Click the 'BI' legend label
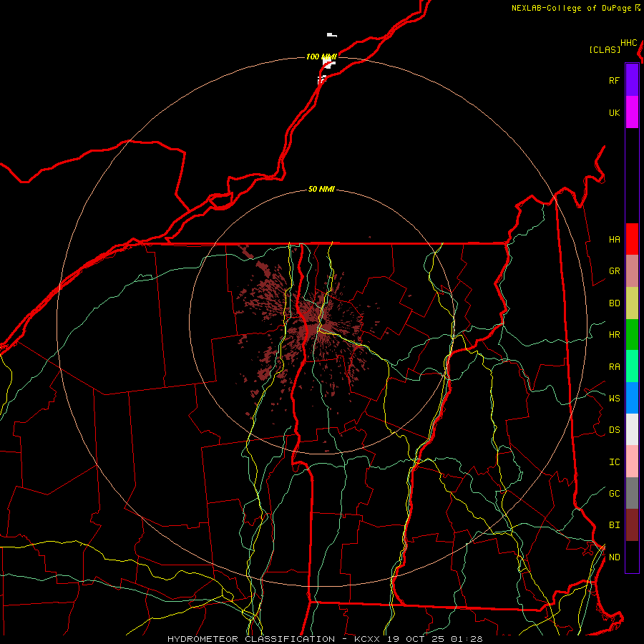Viewport: 644px width, 644px height. [614, 525]
